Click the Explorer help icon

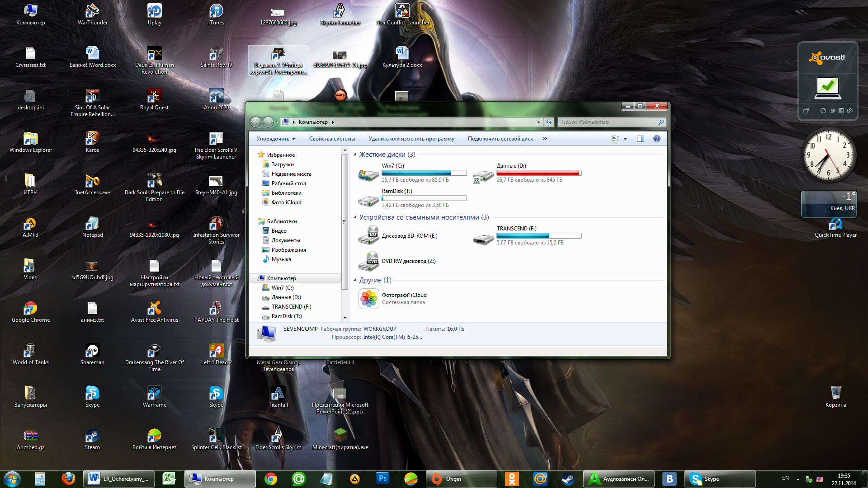(656, 139)
